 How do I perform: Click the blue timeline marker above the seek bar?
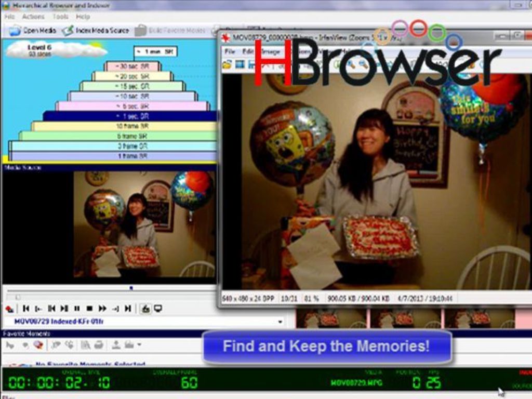point(131,288)
